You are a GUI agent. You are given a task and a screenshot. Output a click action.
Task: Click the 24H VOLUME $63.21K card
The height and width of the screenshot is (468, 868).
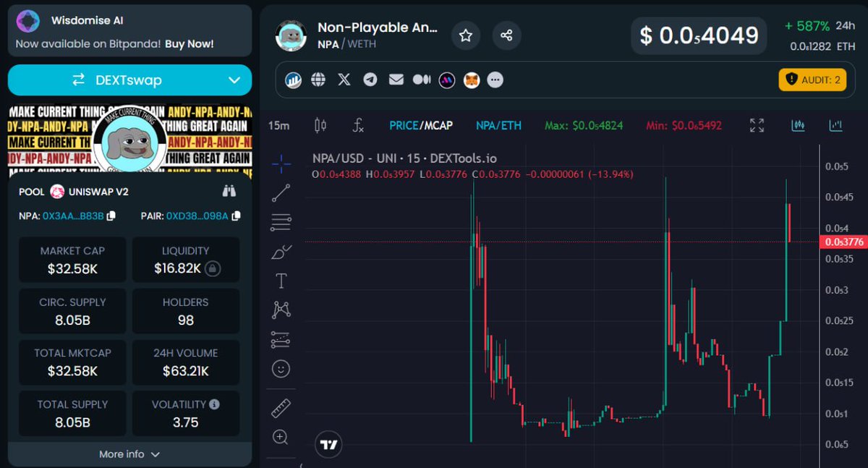coord(186,362)
